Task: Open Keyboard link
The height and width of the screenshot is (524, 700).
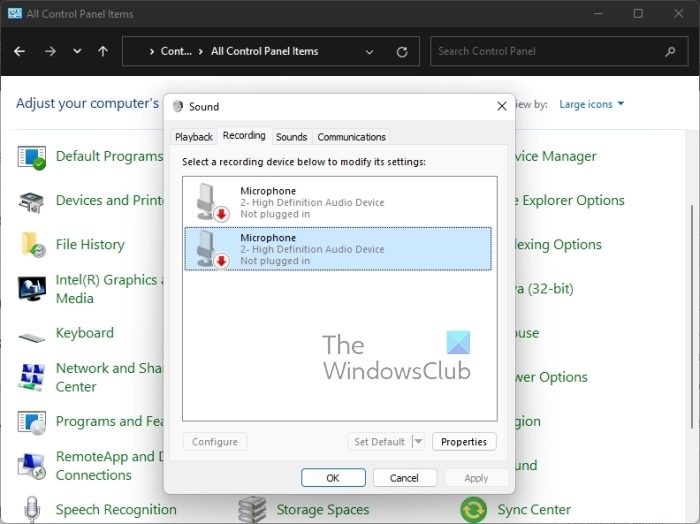Action: (x=85, y=333)
